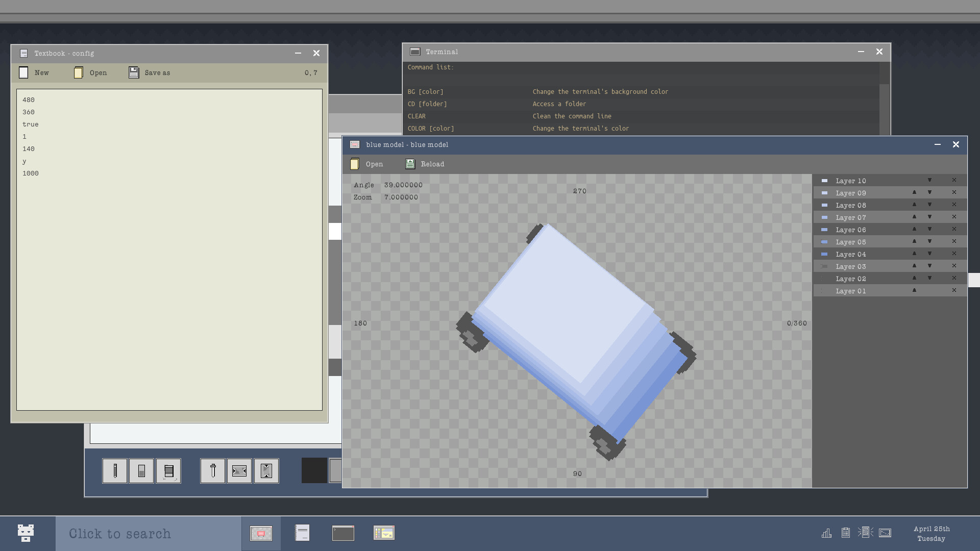The image size is (980, 551).
Task: Open the notebook app from the taskbar
Action: (302, 533)
